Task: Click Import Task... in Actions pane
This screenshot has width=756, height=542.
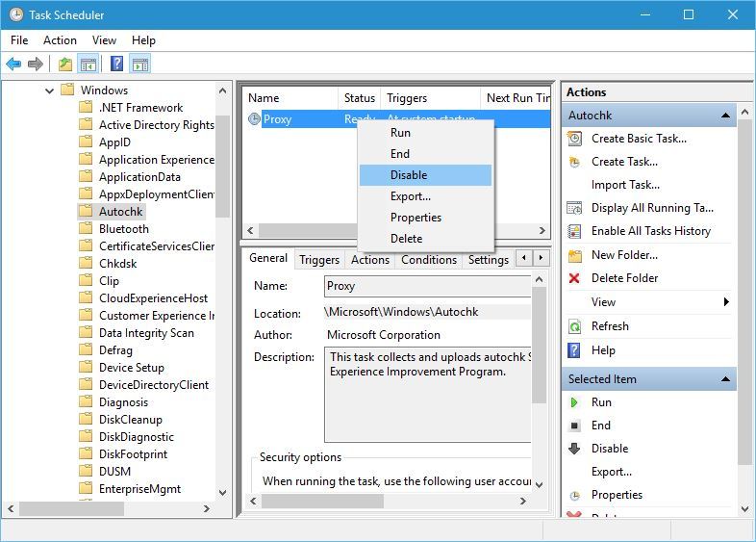Action: point(625,185)
